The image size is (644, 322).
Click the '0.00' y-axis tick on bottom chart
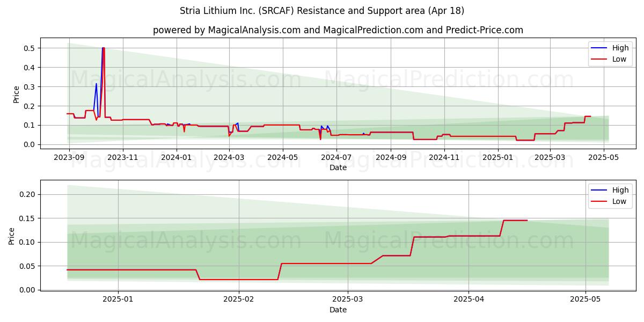(28, 290)
